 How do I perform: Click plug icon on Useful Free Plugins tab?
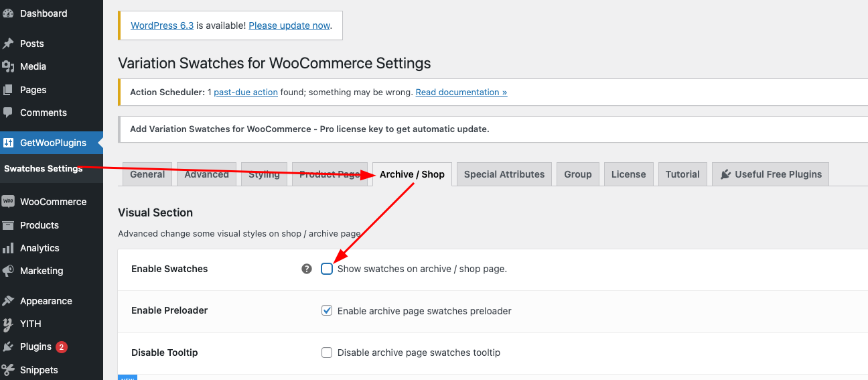click(x=725, y=174)
